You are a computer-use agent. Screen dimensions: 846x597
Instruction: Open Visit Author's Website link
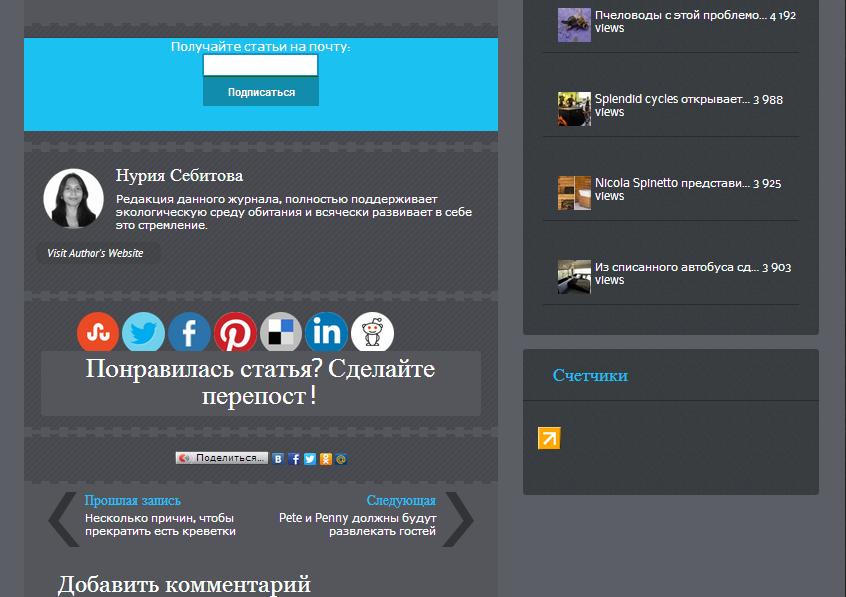[95, 253]
